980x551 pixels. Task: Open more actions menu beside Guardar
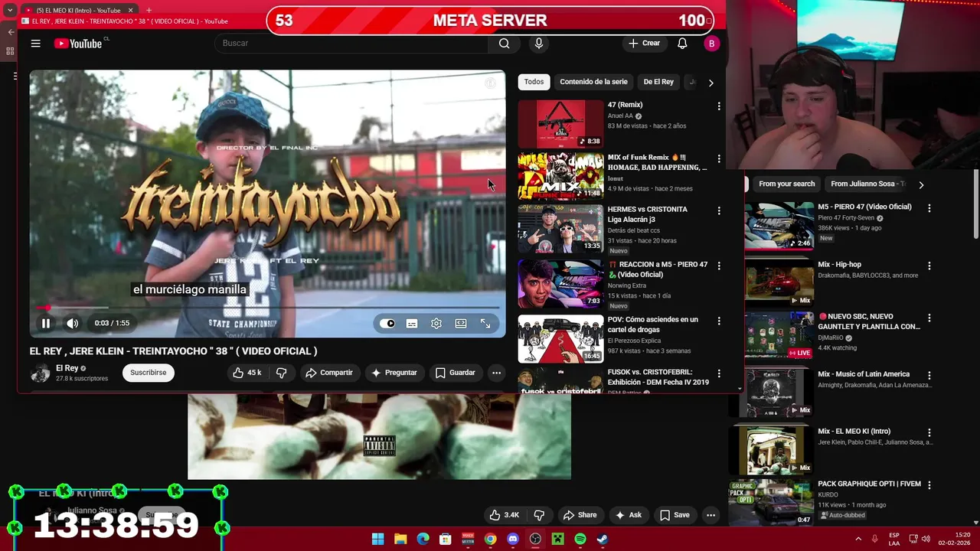(x=496, y=373)
